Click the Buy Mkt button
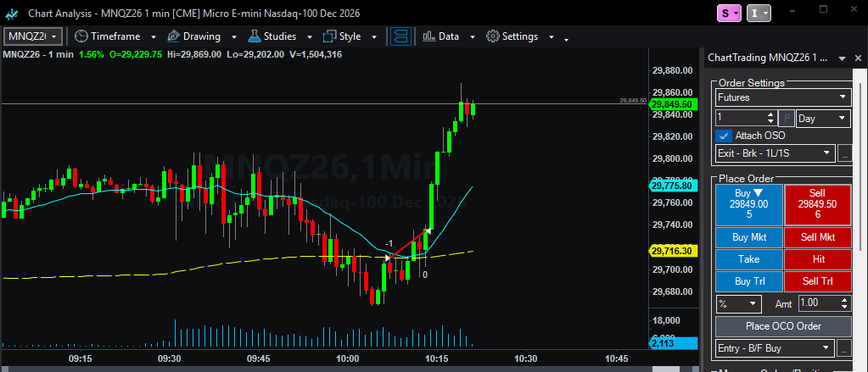Image resolution: width=868 pixels, height=372 pixels. (749, 237)
